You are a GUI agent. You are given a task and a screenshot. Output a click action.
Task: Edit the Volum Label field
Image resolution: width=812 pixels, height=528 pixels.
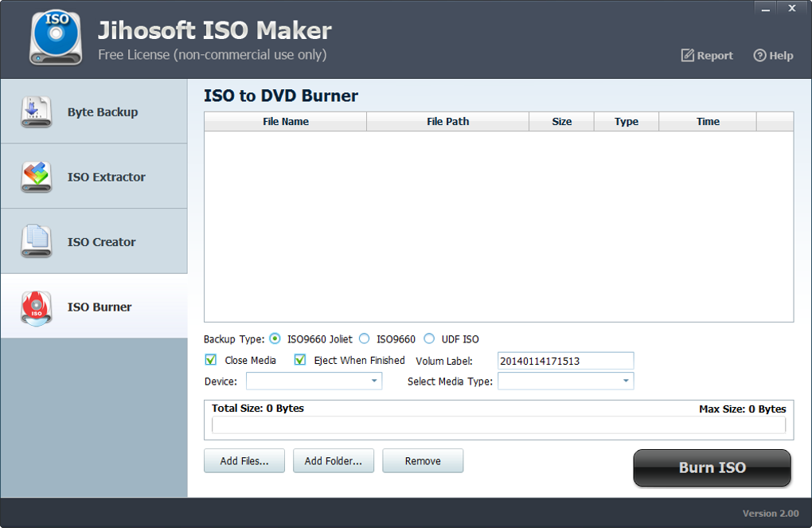[565, 361]
